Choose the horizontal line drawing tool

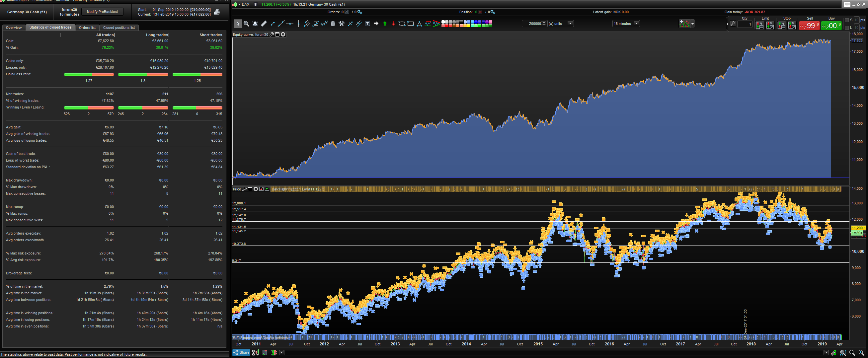[x=289, y=24]
